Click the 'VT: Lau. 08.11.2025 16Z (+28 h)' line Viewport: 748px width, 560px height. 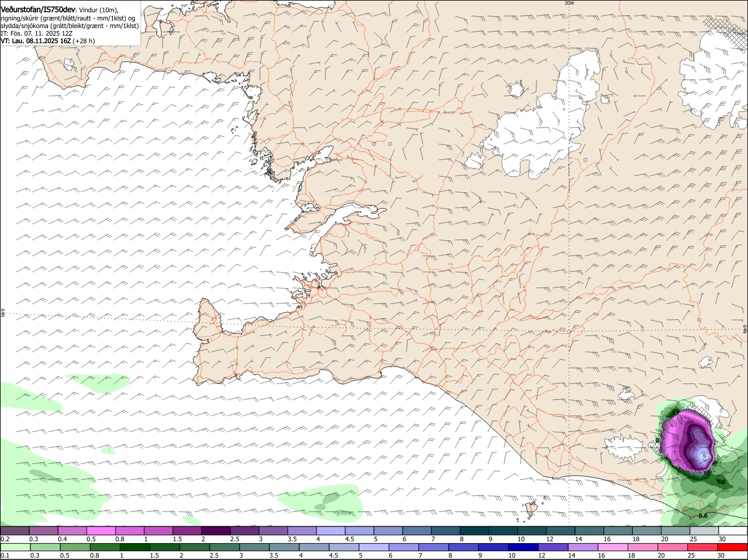coord(47,41)
